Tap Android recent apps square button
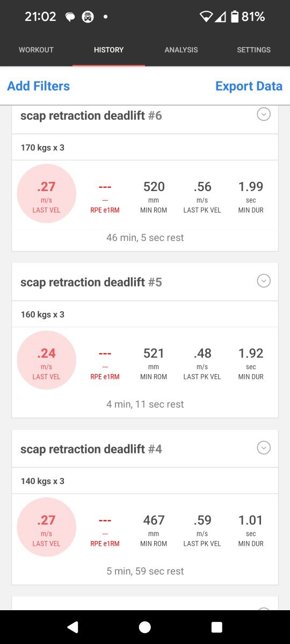 point(217,627)
